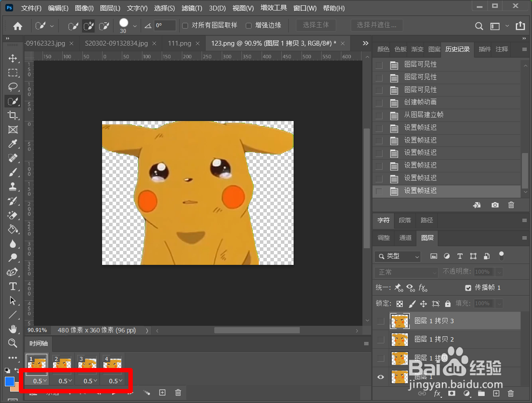The image size is (532, 403).
Task: Click the 选择主体 button
Action: pos(316,25)
